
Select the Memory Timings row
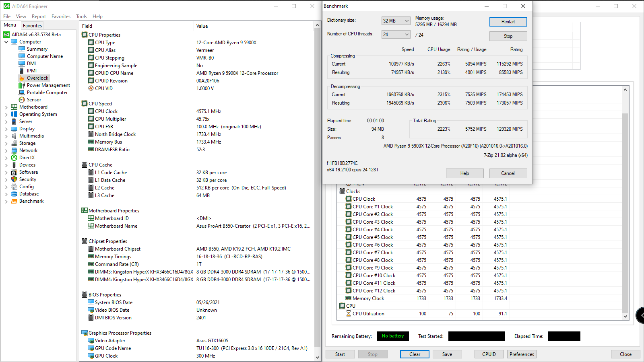[x=196, y=257]
